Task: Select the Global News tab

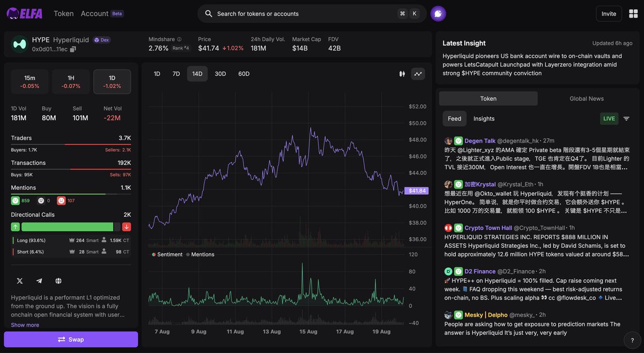Action: pos(587,98)
